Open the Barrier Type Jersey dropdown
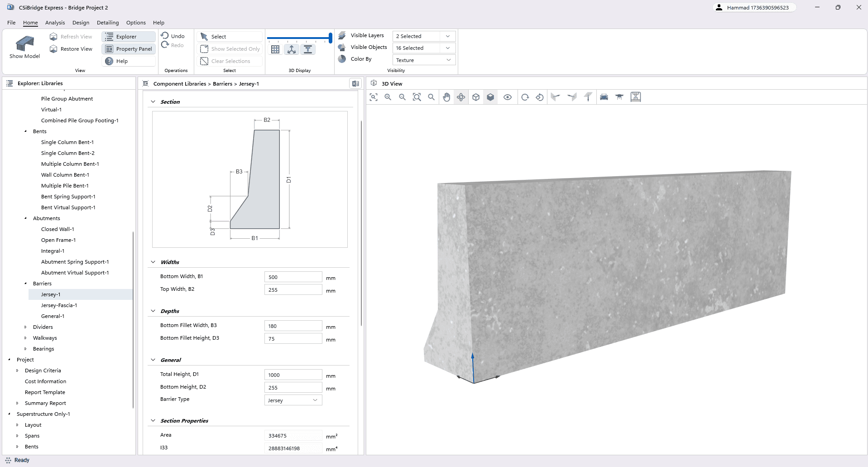868x467 pixels. pos(293,400)
